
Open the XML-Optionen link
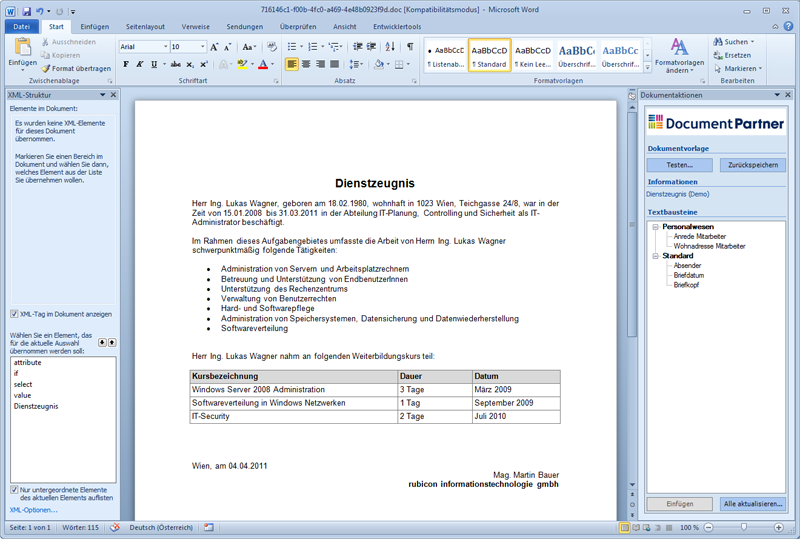coord(34,510)
